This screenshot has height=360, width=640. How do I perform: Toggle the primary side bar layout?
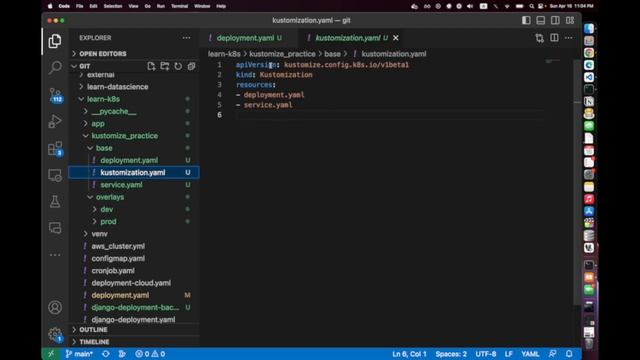pos(526,20)
